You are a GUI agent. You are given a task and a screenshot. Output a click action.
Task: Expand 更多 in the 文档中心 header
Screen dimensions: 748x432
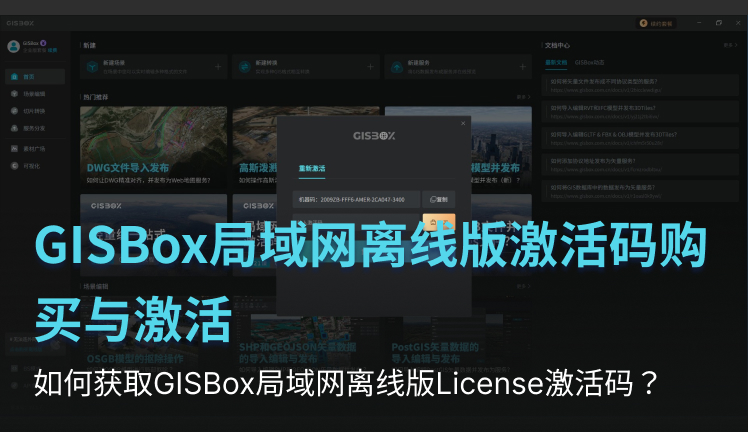pos(729,45)
